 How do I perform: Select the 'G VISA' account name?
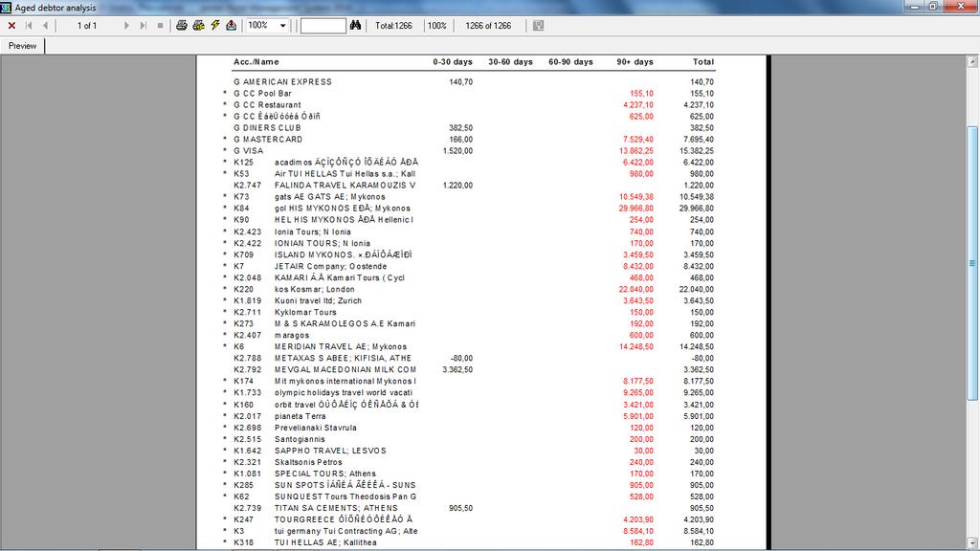tap(248, 151)
